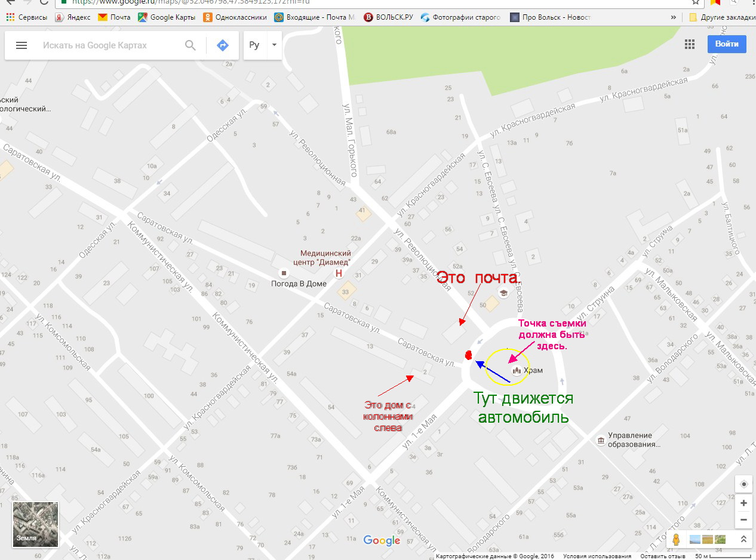Open directions with the blue arrow icon
This screenshot has height=560, width=756.
223,45
